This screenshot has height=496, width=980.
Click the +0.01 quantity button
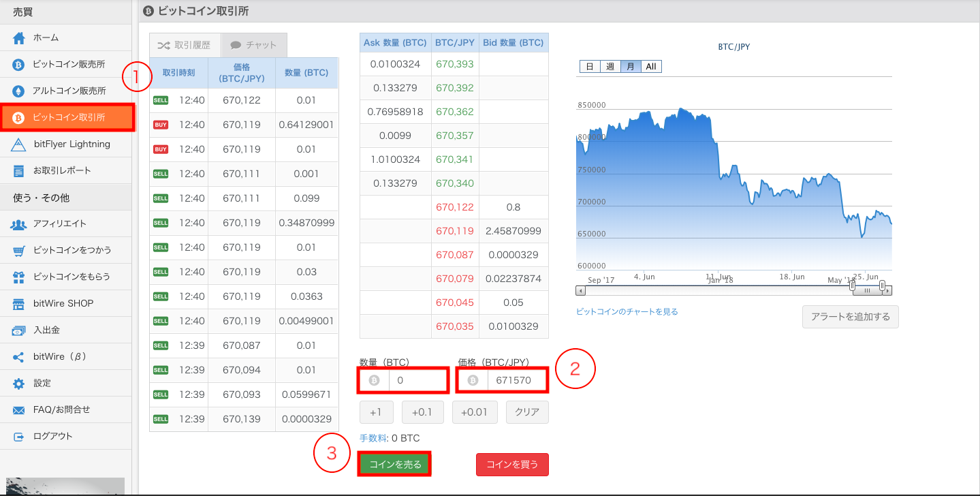pos(474,412)
